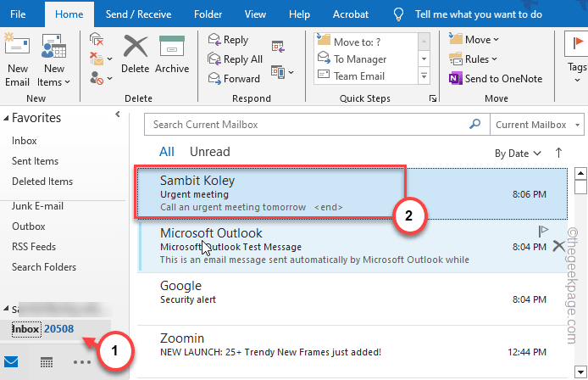Open the File tab
588x380 pixels.
(18, 14)
